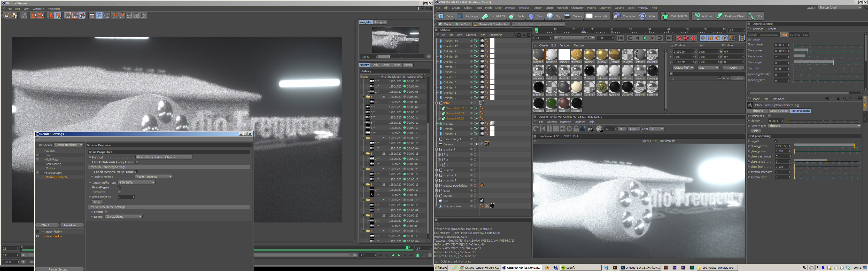Toggle the Use all gpus checkbox
868x271 pixels.
[x=119, y=187]
